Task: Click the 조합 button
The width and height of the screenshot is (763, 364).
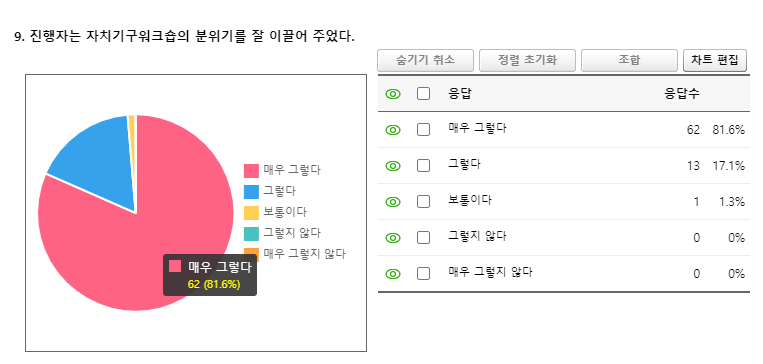Action: click(x=629, y=60)
